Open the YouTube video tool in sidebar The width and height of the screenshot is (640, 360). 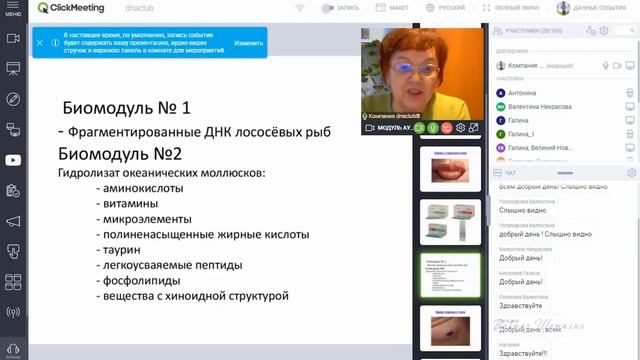[13, 160]
